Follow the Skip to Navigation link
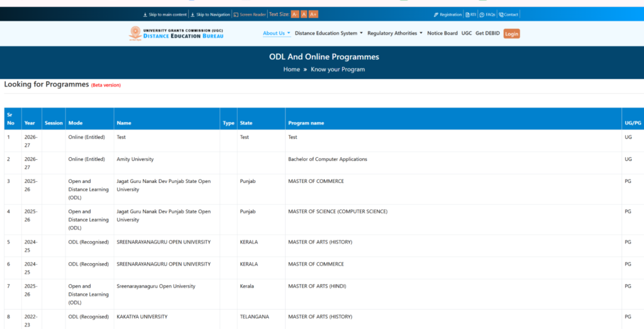The image size is (644, 329). [210, 14]
